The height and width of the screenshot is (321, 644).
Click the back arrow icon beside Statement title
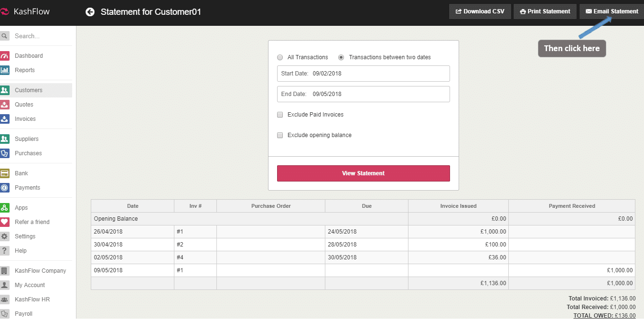[x=90, y=12]
